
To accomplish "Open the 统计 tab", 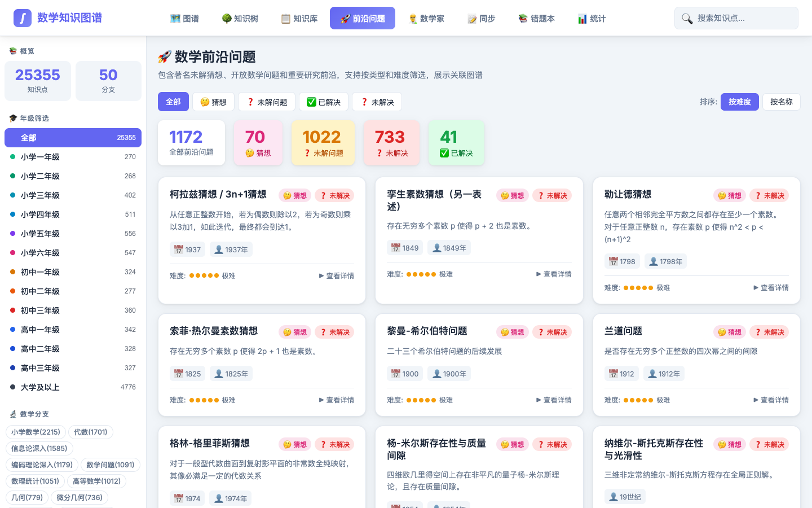I will pos(592,19).
